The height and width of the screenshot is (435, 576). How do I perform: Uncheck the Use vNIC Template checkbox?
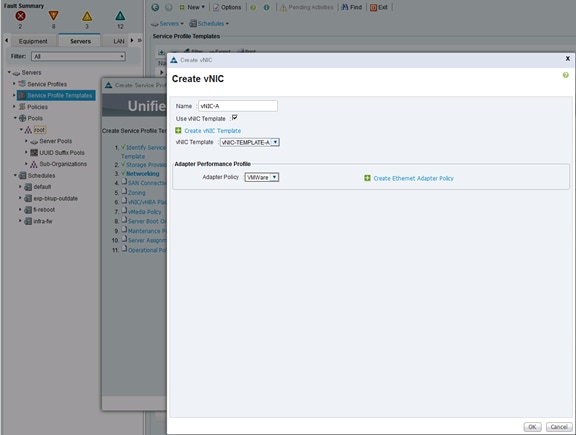pyautogui.click(x=234, y=118)
